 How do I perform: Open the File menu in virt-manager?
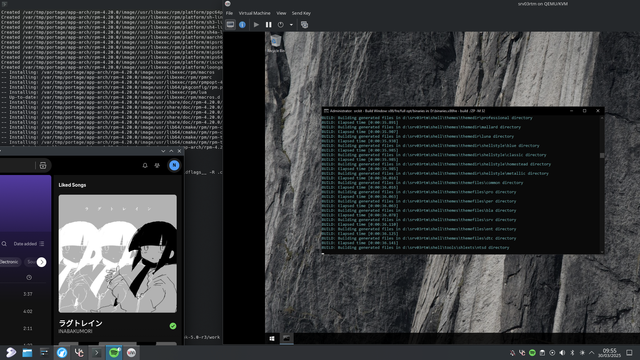229,13
